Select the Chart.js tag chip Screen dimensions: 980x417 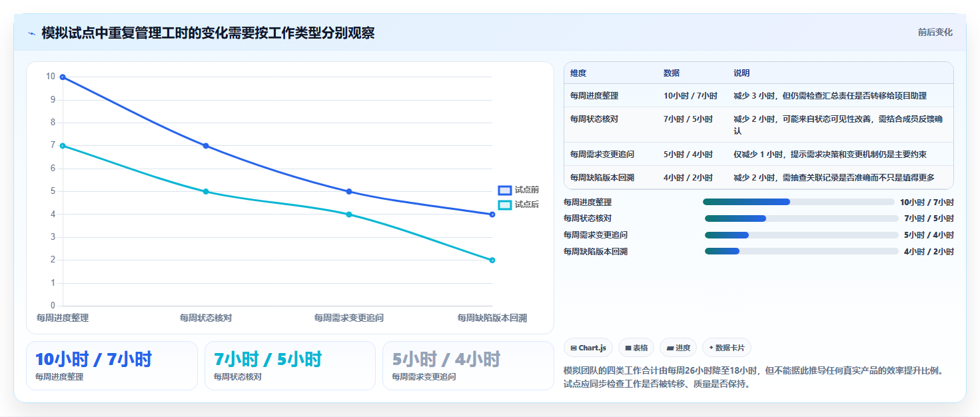588,348
